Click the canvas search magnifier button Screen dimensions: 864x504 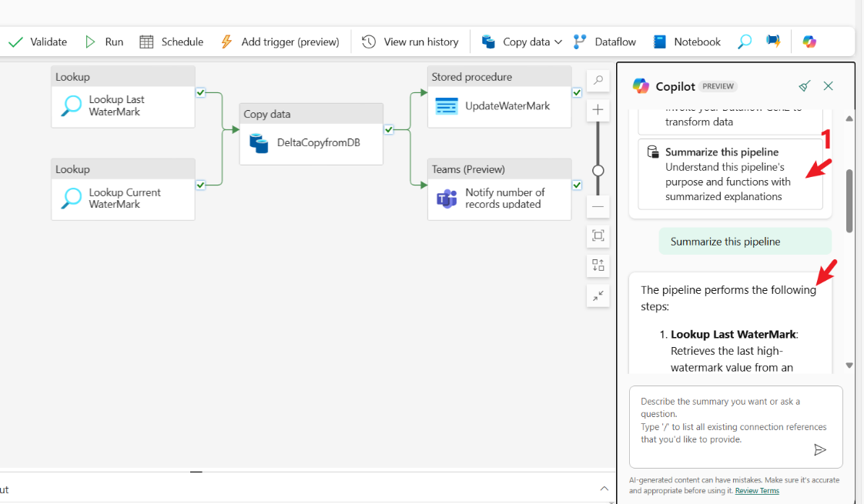(x=598, y=81)
